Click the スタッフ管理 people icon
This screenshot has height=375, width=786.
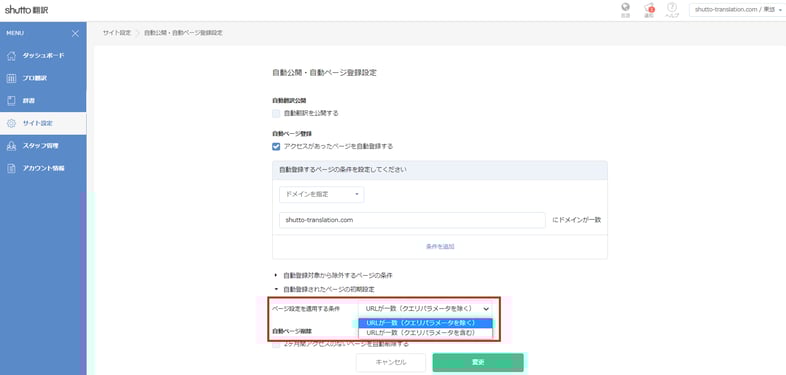tap(12, 146)
